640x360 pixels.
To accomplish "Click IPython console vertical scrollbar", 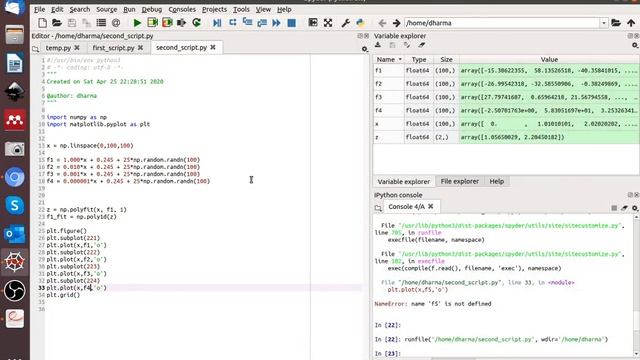I will [x=636, y=286].
